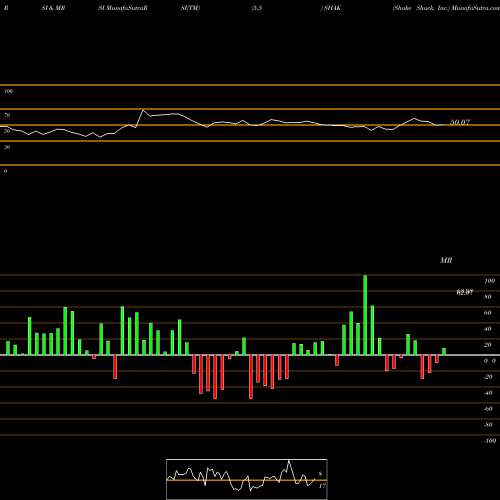Click MR axis label 20
This screenshot has width=500, height=500.
pyautogui.click(x=488, y=345)
